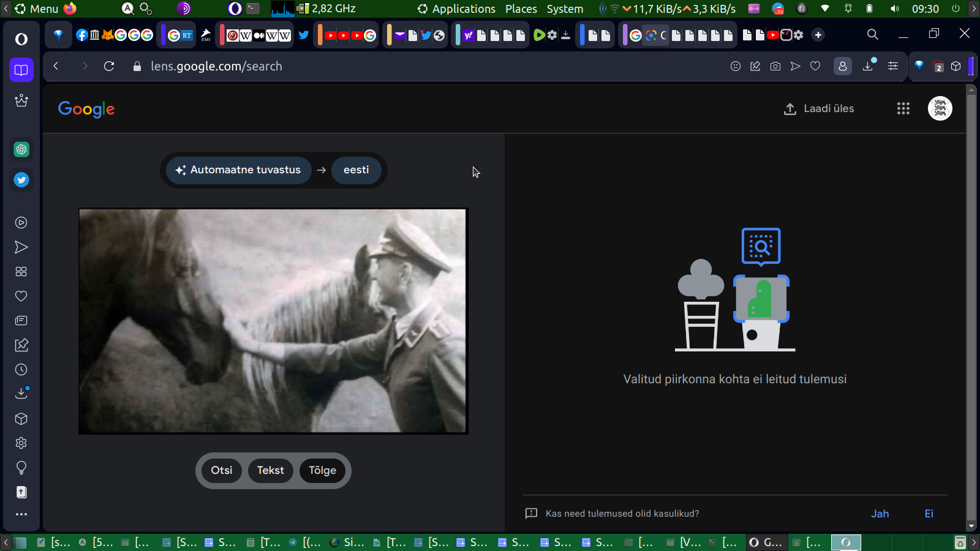Click the Google apps grid icon

pos(903,108)
